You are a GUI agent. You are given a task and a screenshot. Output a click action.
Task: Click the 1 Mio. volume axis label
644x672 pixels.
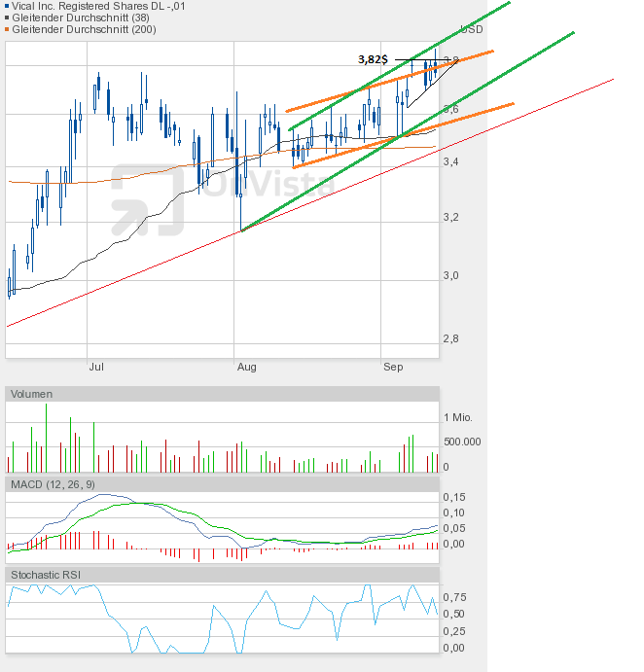[x=457, y=417]
